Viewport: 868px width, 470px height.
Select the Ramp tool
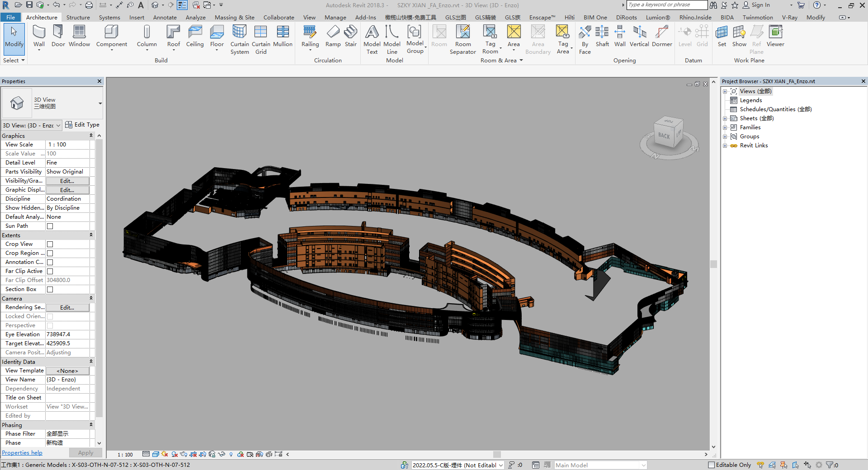tap(333, 36)
